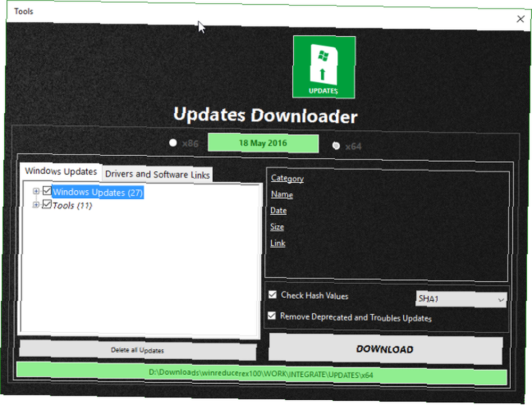Click the Category label
This screenshot has height=405, width=532.
pos(287,178)
